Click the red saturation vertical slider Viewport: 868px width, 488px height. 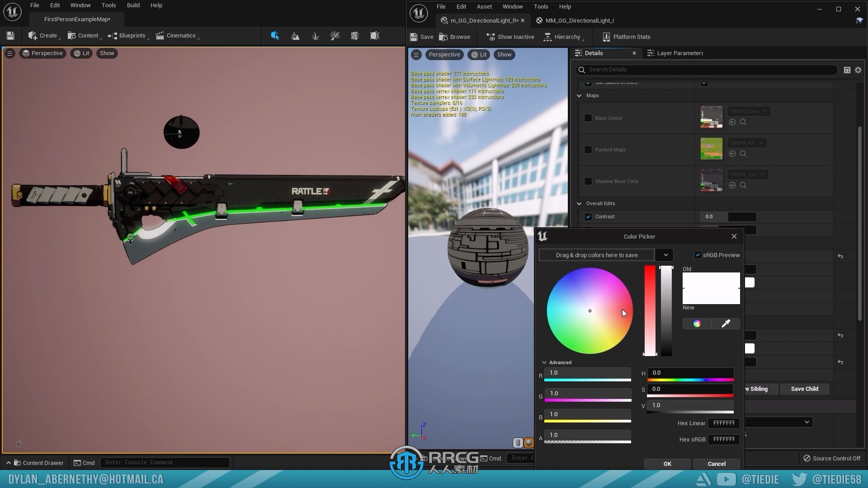[x=650, y=311]
